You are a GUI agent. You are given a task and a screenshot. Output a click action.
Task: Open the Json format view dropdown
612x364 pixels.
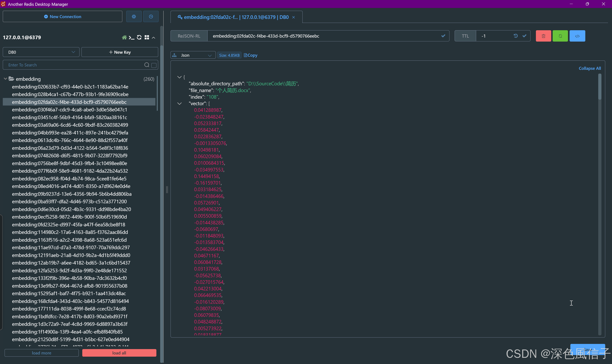point(193,55)
